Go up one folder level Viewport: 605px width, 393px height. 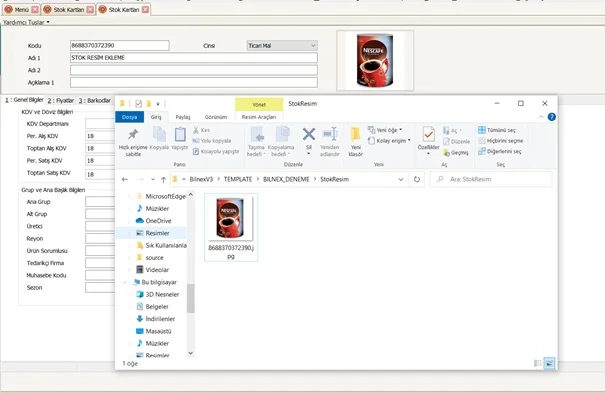164,179
